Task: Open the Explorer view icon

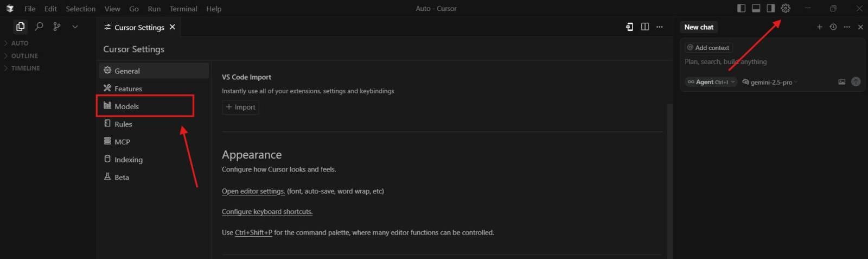Action: [x=21, y=27]
